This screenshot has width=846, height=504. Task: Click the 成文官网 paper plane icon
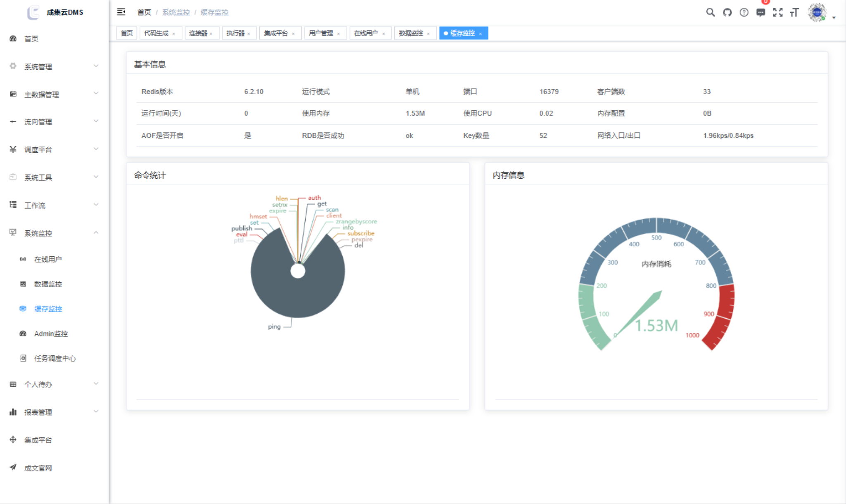13,467
